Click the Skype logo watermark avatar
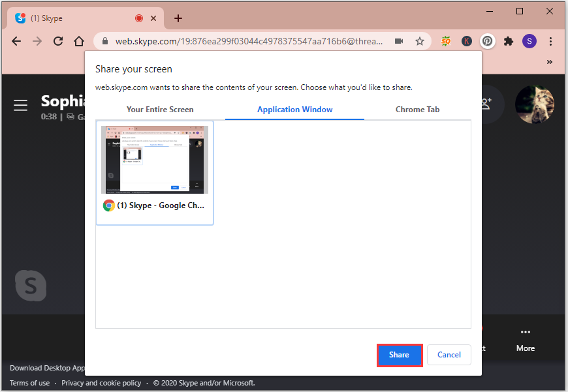This screenshot has height=392, width=568. pos(31,286)
